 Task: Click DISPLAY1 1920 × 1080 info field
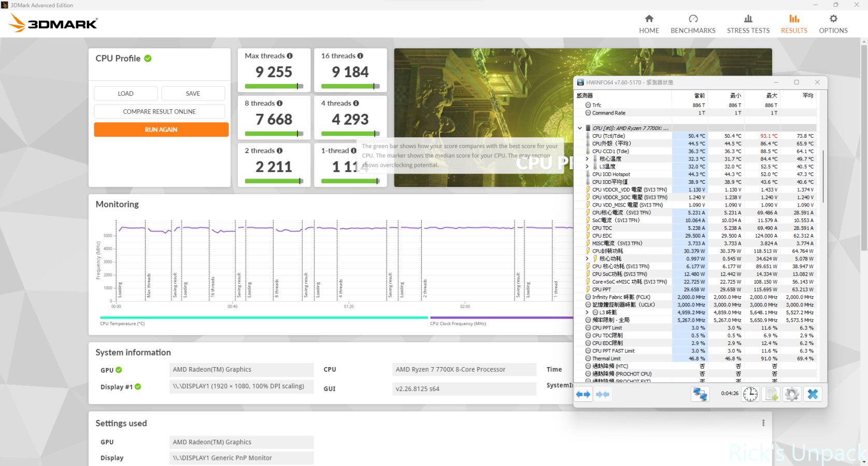pos(241,386)
